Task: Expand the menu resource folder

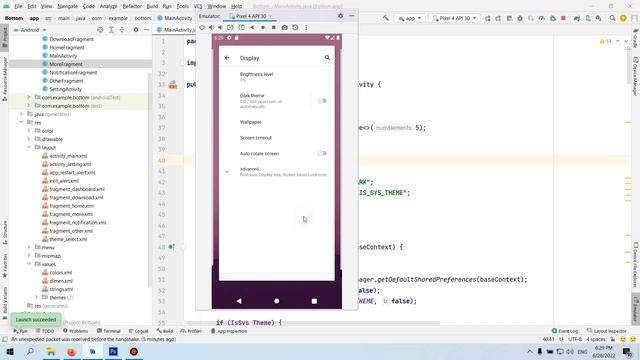Action: pyautogui.click(x=29, y=247)
